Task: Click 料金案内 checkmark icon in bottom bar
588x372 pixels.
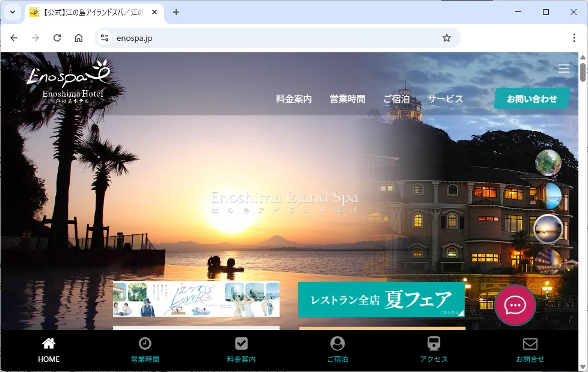Action: [x=241, y=344]
